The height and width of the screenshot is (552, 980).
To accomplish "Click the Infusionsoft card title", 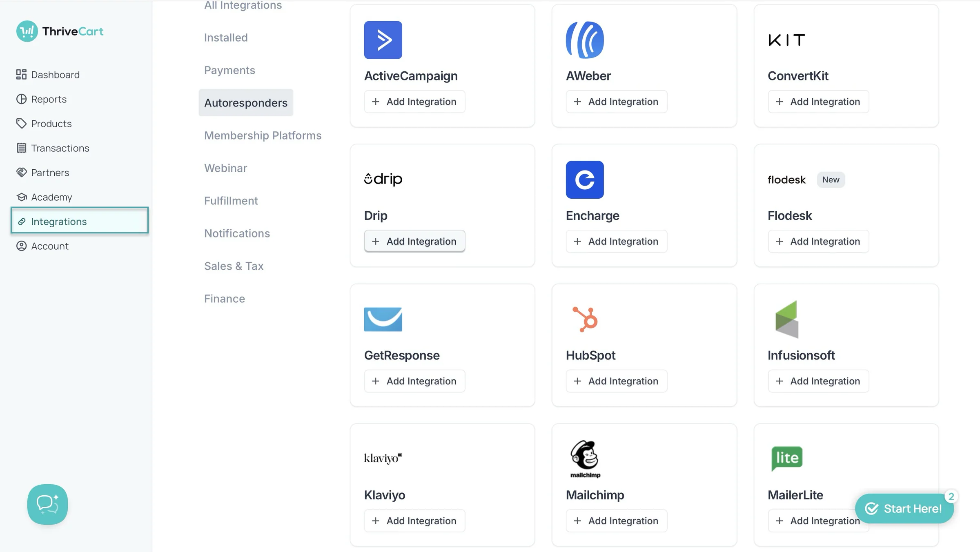I will tap(801, 355).
